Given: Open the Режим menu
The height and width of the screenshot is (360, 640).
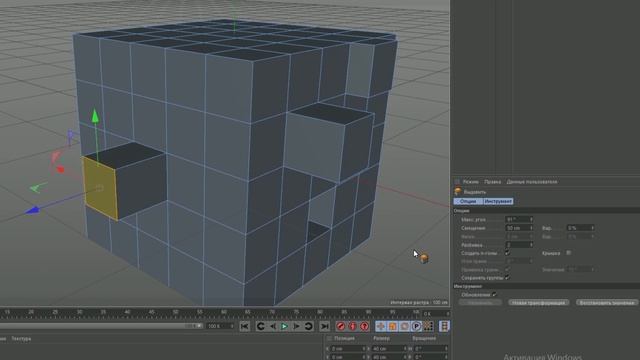Looking at the screenshot, I should (x=471, y=182).
